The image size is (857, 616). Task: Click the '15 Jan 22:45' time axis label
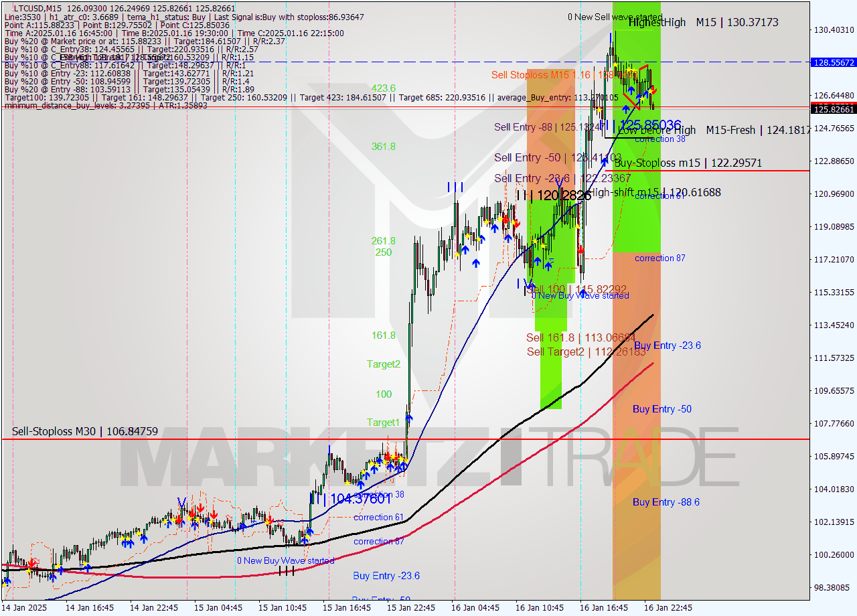[411, 608]
